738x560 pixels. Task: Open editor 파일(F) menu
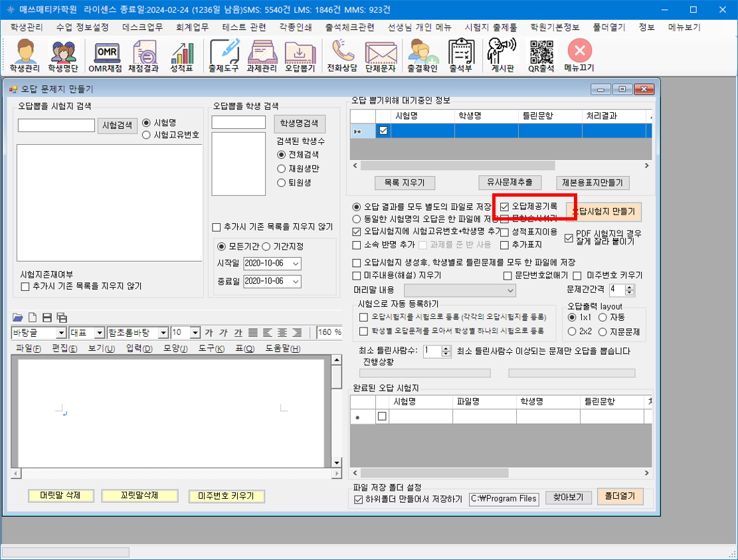pyautogui.click(x=29, y=349)
